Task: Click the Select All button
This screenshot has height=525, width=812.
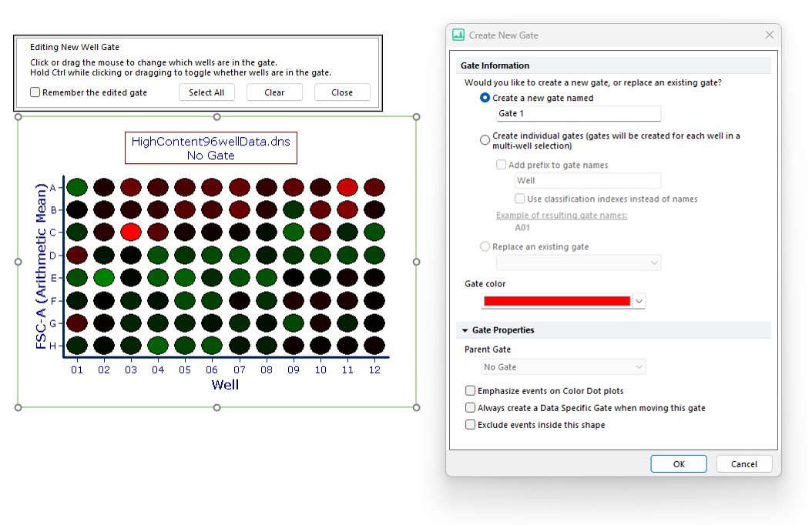Action: (206, 92)
